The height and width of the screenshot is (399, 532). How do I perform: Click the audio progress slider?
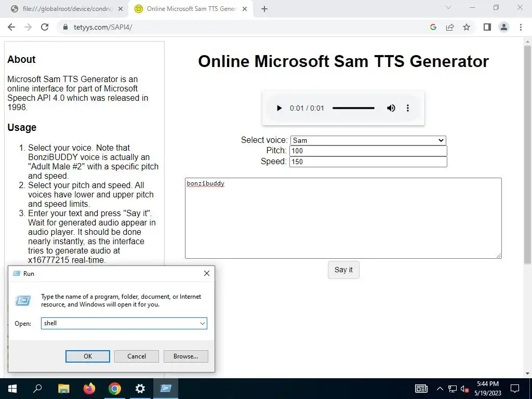coord(353,108)
